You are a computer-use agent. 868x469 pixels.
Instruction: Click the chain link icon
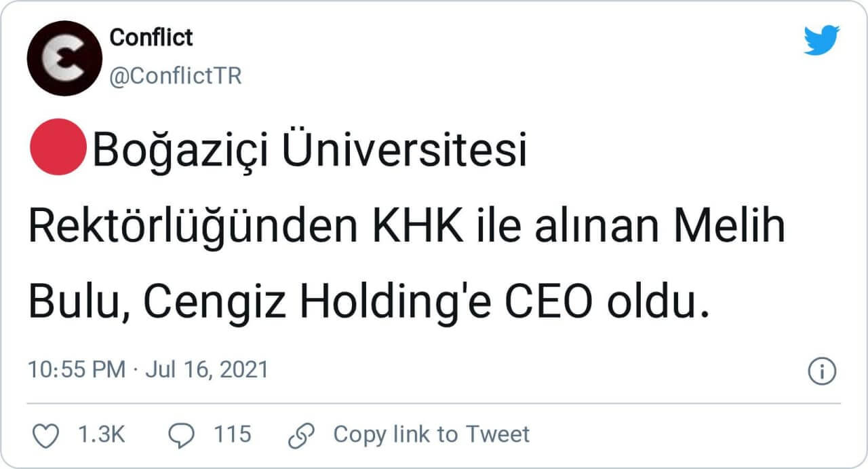click(300, 435)
